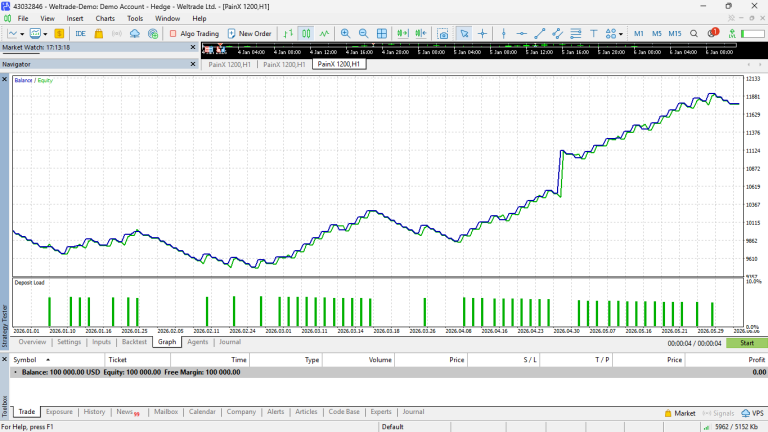768x432 pixels.
Task: Open the Charts menu
Action: [x=105, y=19]
